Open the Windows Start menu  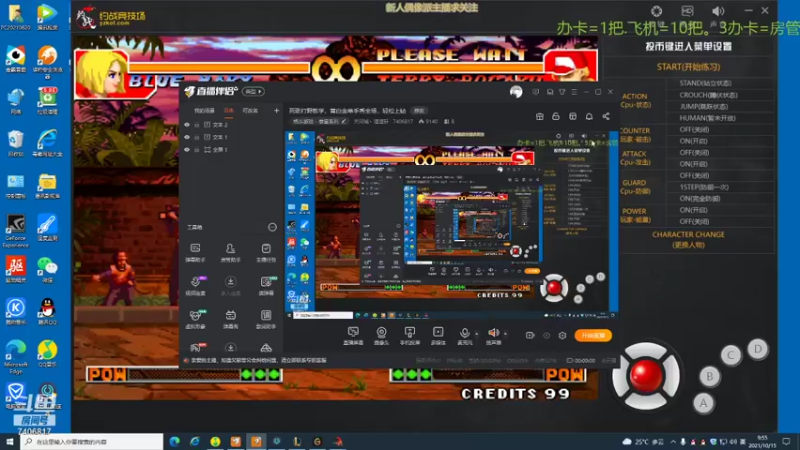coord(10,441)
